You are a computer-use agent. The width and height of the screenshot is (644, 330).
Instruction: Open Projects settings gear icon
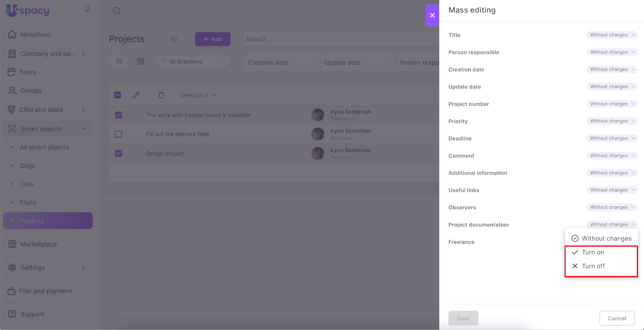(174, 39)
